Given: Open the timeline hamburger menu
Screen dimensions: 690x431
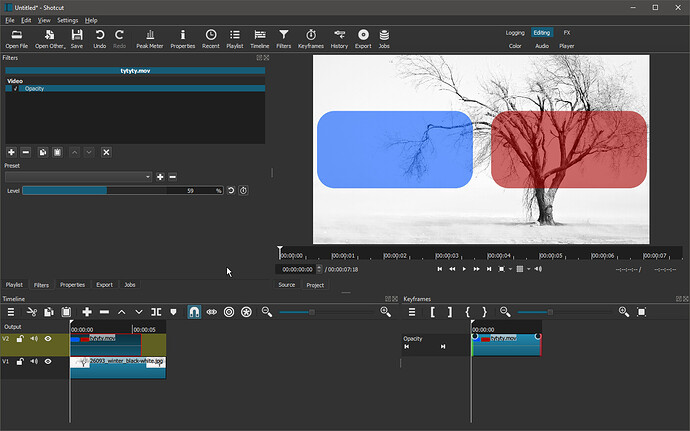Looking at the screenshot, I should pyautogui.click(x=11, y=312).
